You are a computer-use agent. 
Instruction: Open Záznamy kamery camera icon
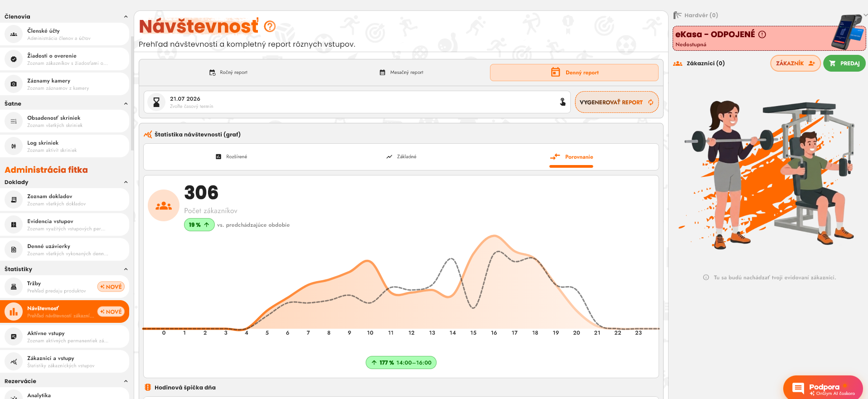pos(14,84)
